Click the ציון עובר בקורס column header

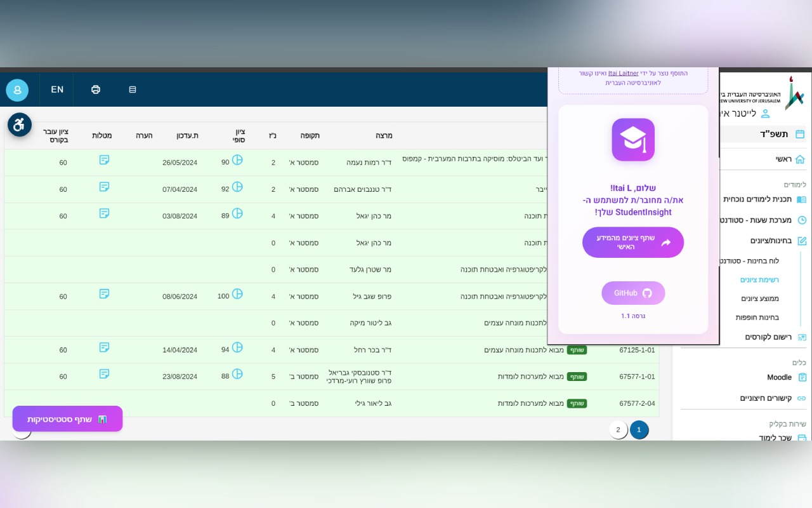pos(56,135)
